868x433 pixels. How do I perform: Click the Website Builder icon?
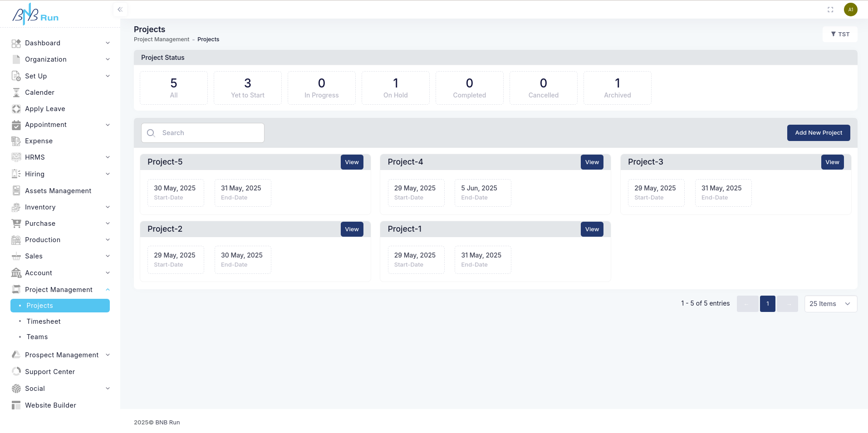16,405
